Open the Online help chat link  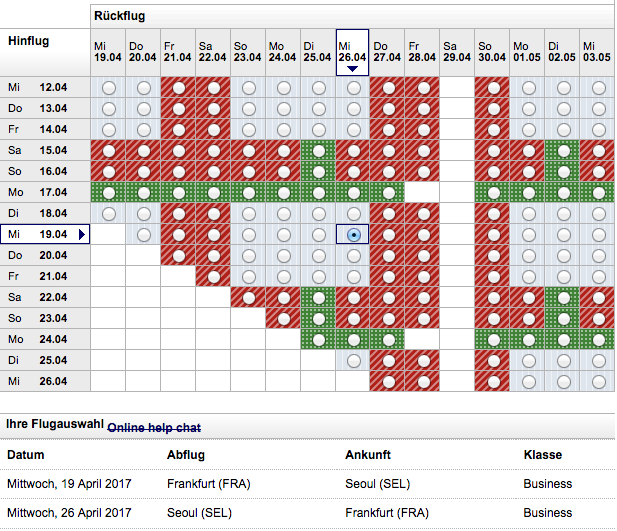pos(154,428)
